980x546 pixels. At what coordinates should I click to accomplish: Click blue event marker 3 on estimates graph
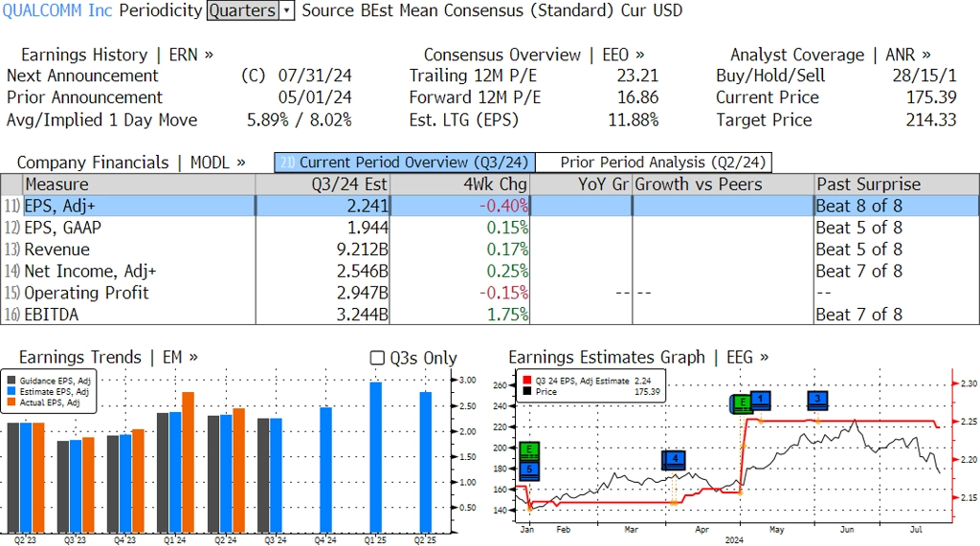(x=817, y=400)
